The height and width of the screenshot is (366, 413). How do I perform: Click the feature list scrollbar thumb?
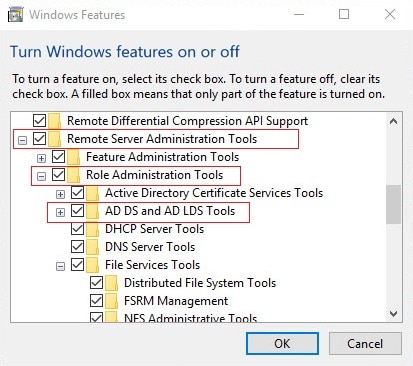393,204
